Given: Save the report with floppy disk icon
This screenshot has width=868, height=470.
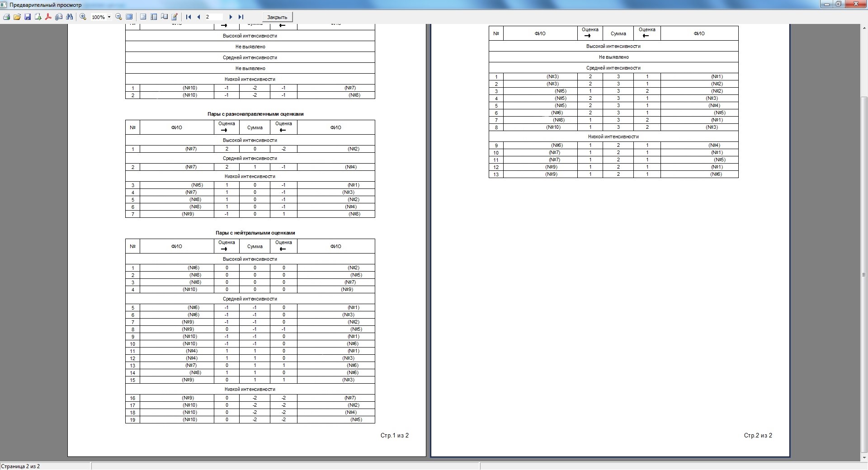Looking at the screenshot, I should (x=27, y=17).
